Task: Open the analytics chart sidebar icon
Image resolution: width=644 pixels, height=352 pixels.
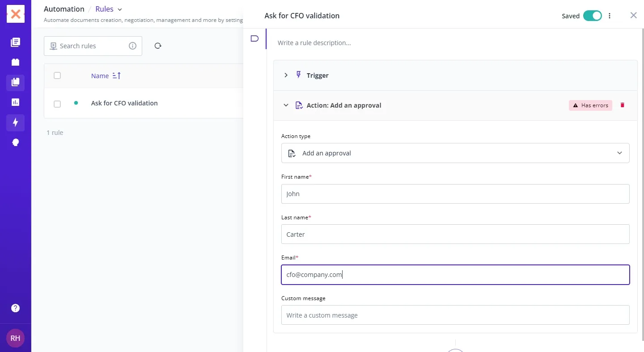Action: click(x=16, y=102)
